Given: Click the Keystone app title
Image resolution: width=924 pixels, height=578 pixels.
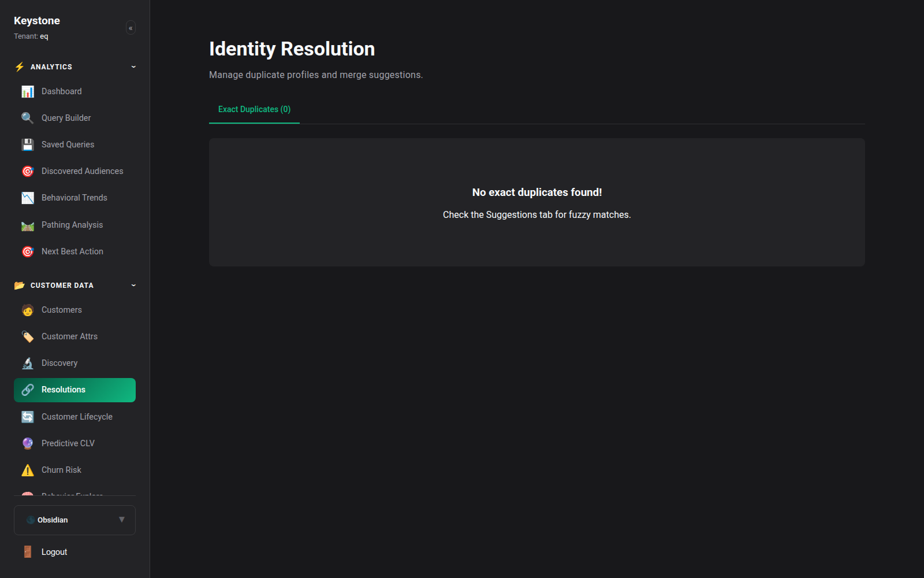Looking at the screenshot, I should click(37, 21).
